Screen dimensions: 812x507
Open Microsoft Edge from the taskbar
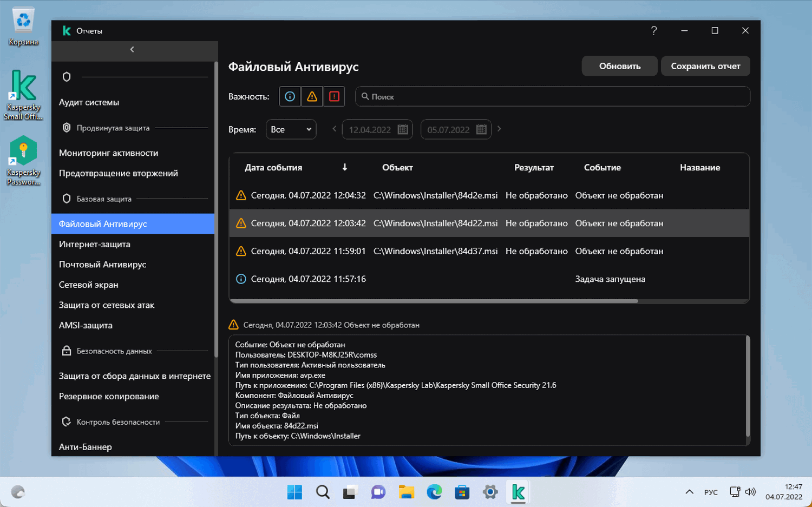(x=434, y=492)
